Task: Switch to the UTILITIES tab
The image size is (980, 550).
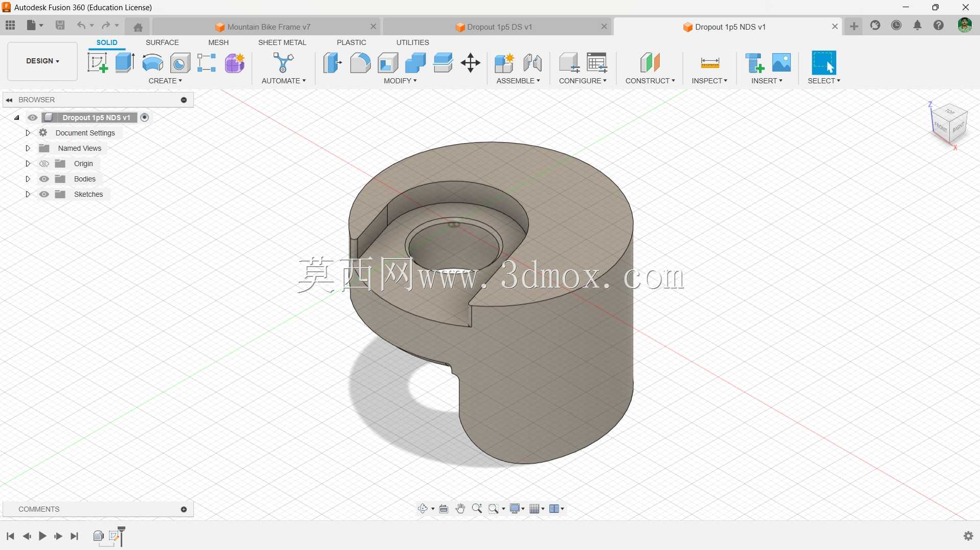Action: (413, 42)
